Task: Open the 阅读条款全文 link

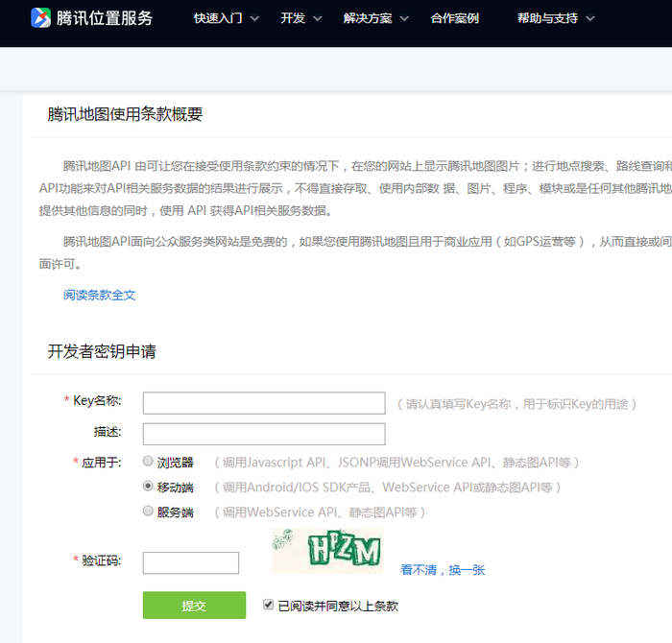Action: pyautogui.click(x=100, y=295)
